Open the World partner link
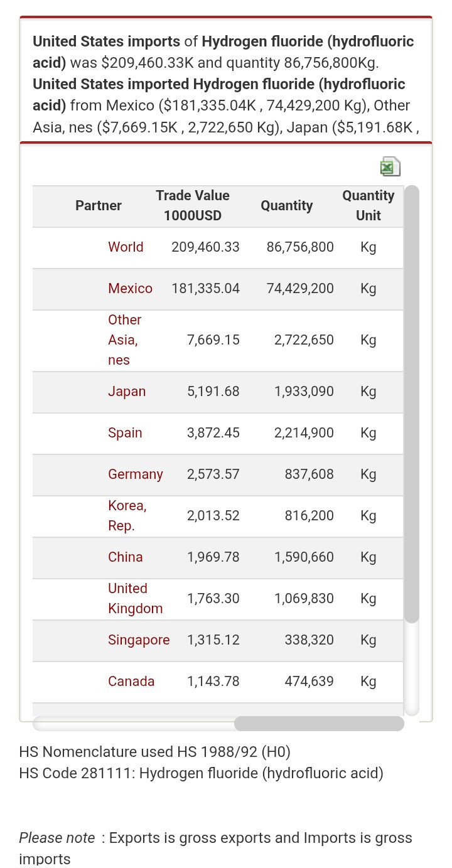 click(x=126, y=247)
